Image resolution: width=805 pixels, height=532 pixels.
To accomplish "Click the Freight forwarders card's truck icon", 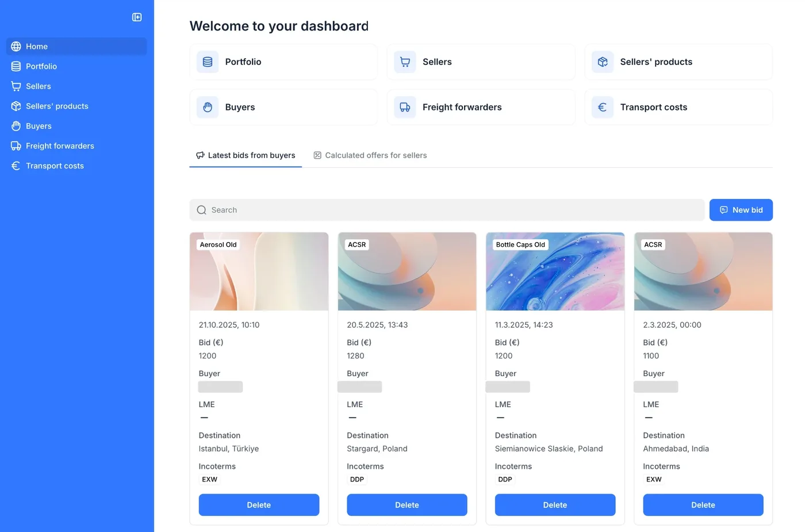I will point(405,107).
